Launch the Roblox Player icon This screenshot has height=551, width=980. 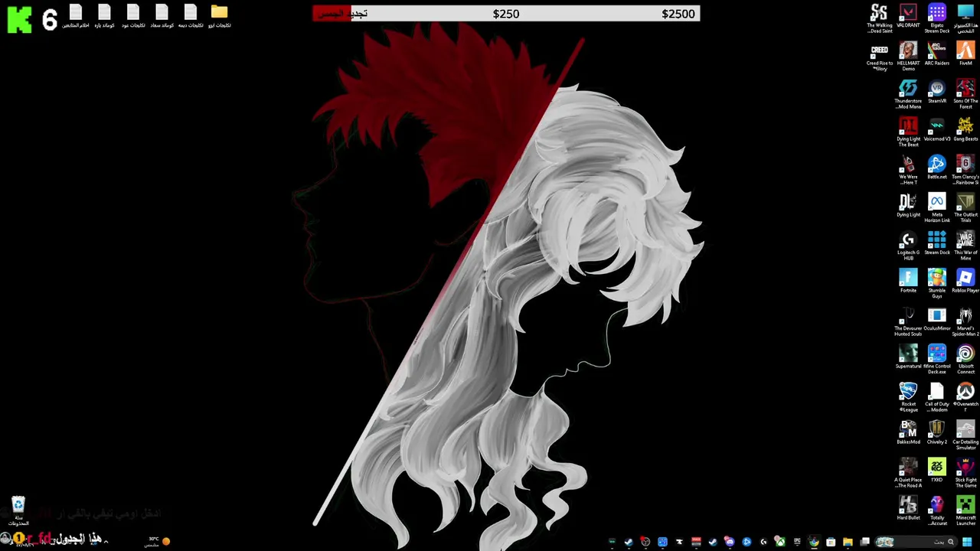[x=965, y=281]
